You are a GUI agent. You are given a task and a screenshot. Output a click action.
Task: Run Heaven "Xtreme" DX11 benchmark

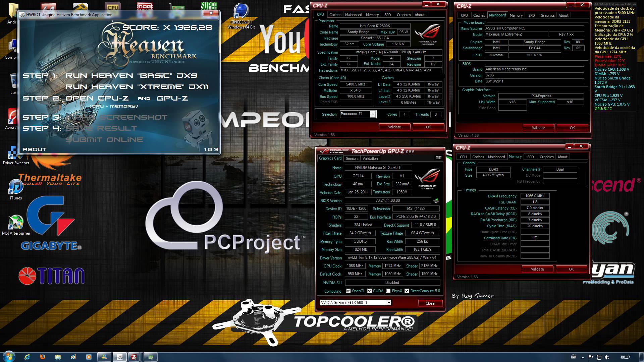tap(137, 87)
